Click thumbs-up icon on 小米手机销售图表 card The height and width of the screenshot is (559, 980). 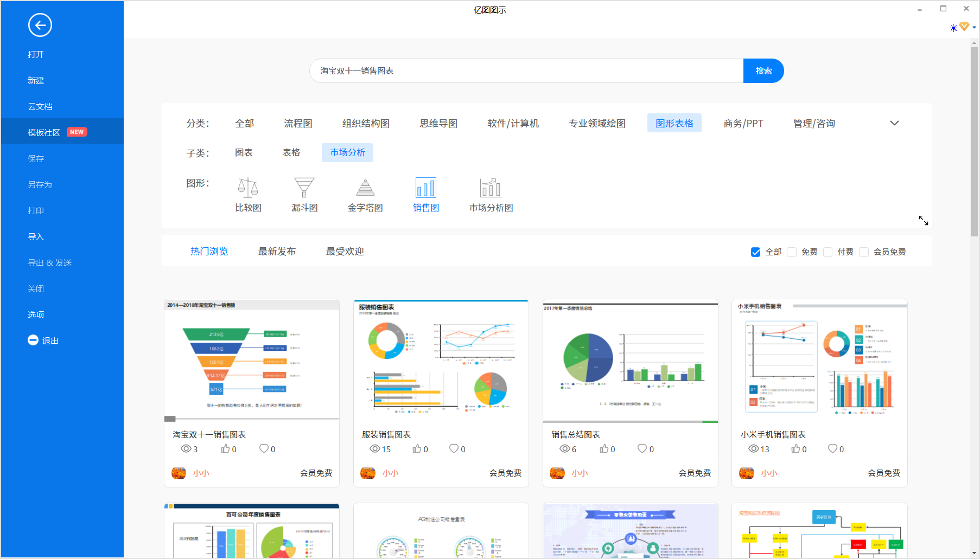pyautogui.click(x=796, y=448)
